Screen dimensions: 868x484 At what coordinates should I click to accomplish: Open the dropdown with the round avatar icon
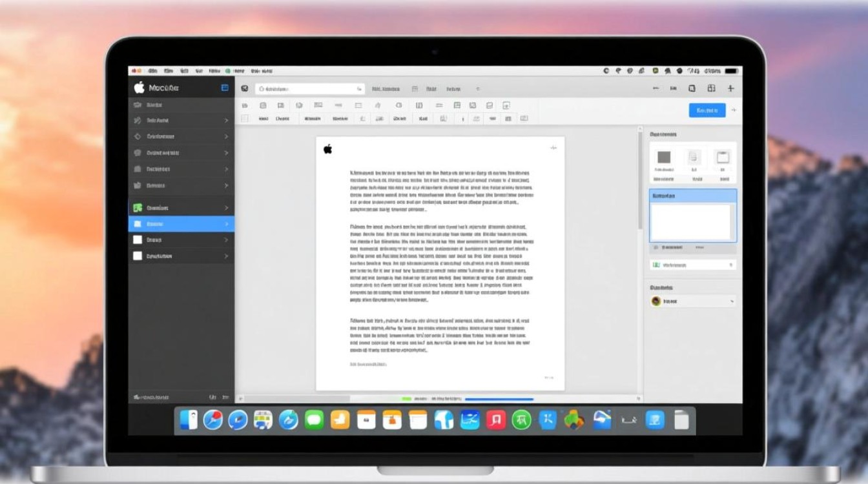click(692, 301)
